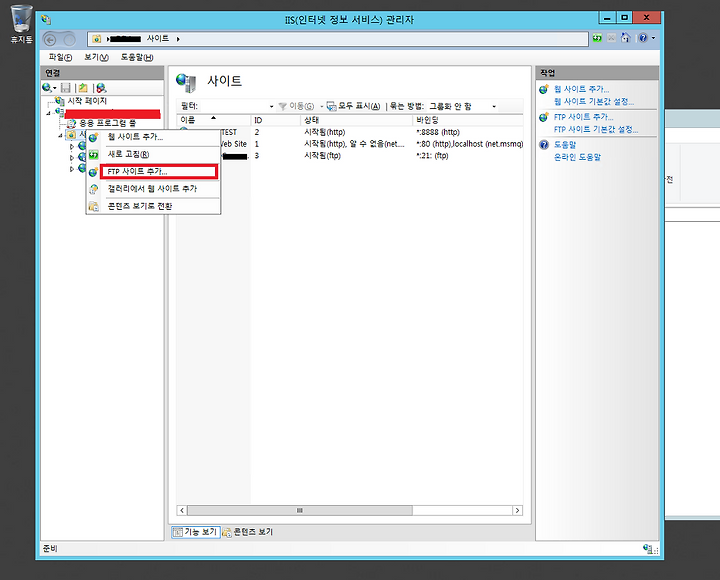The width and height of the screenshot is (720, 580).
Task: Click the green refresh icon beside address bar
Action: (x=597, y=38)
